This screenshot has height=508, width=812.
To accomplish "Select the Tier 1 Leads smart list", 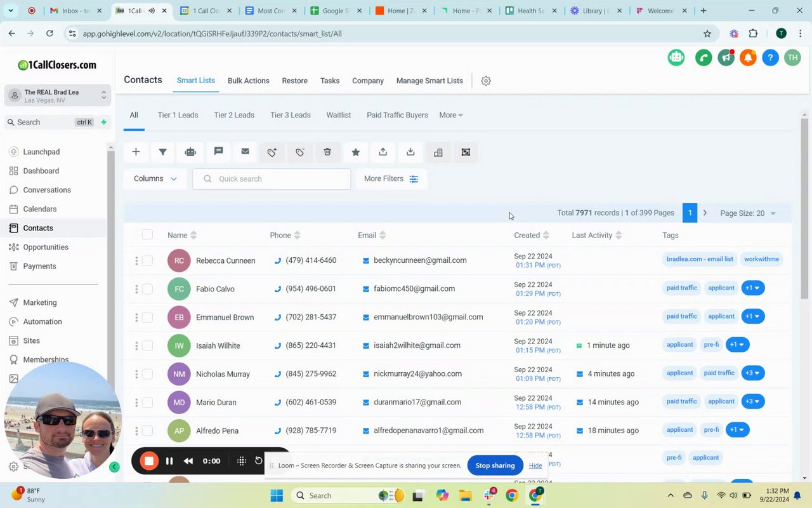I will pyautogui.click(x=178, y=115).
